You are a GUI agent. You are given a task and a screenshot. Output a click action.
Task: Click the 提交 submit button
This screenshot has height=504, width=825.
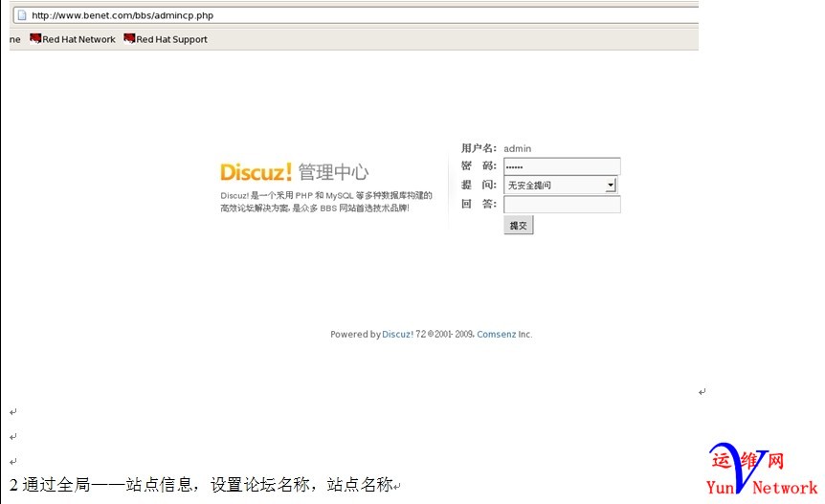click(518, 225)
